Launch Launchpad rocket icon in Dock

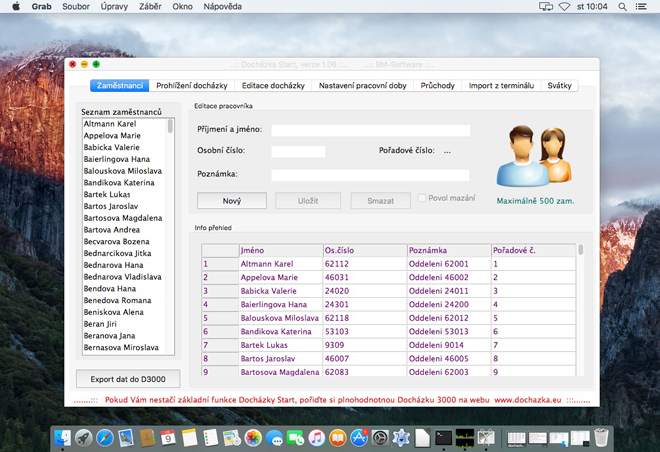pyautogui.click(x=84, y=438)
